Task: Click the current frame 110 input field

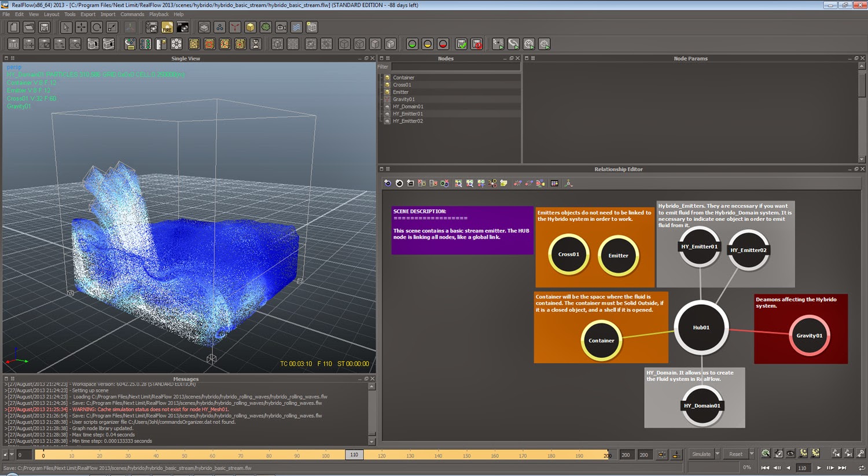Action: point(803,468)
